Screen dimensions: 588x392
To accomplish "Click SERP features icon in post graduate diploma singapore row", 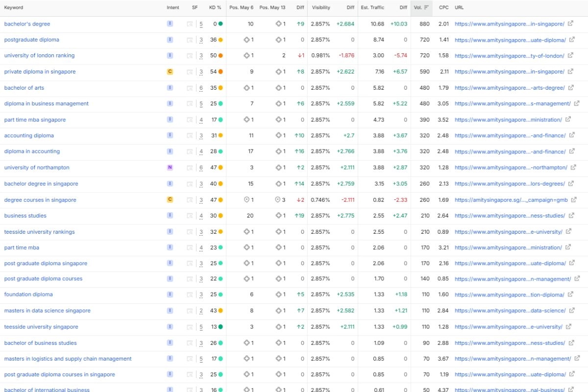I will pyautogui.click(x=190, y=264).
